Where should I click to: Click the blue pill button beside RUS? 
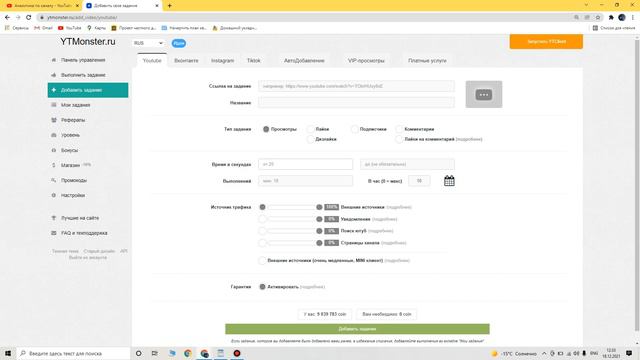coord(178,43)
